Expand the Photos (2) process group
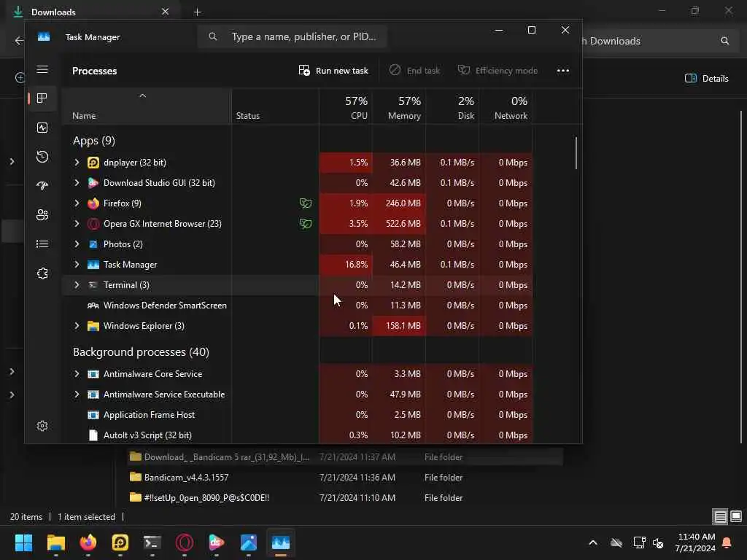This screenshot has height=560, width=747. point(77,244)
